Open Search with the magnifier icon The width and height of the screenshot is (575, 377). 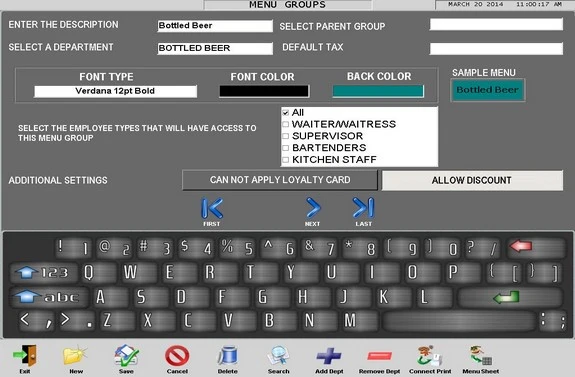[278, 356]
